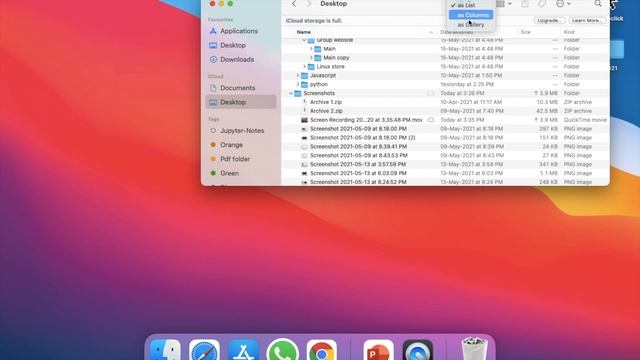Choose 'as Columns' view option

(471, 15)
